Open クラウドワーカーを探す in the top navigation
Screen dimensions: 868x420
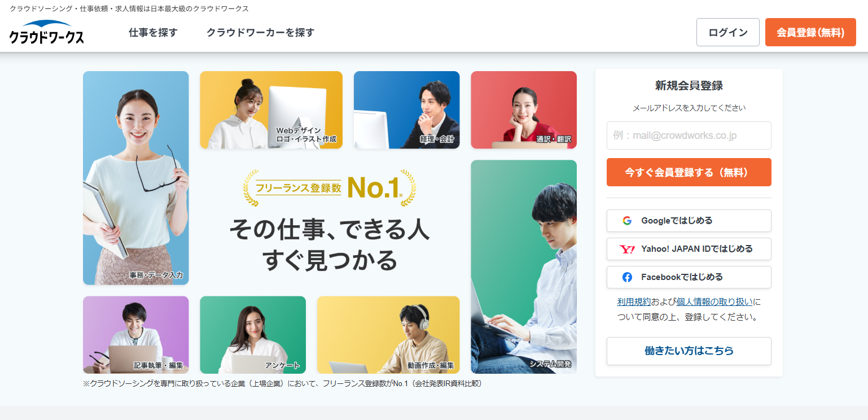[260, 33]
